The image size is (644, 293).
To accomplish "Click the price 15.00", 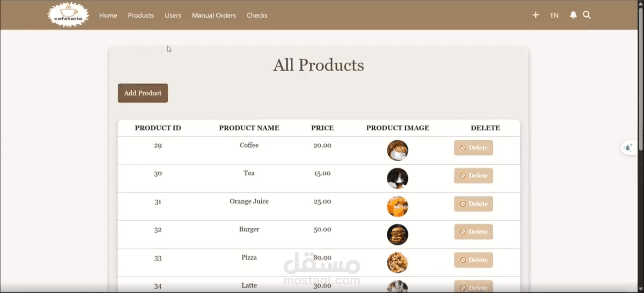I will point(322,173).
